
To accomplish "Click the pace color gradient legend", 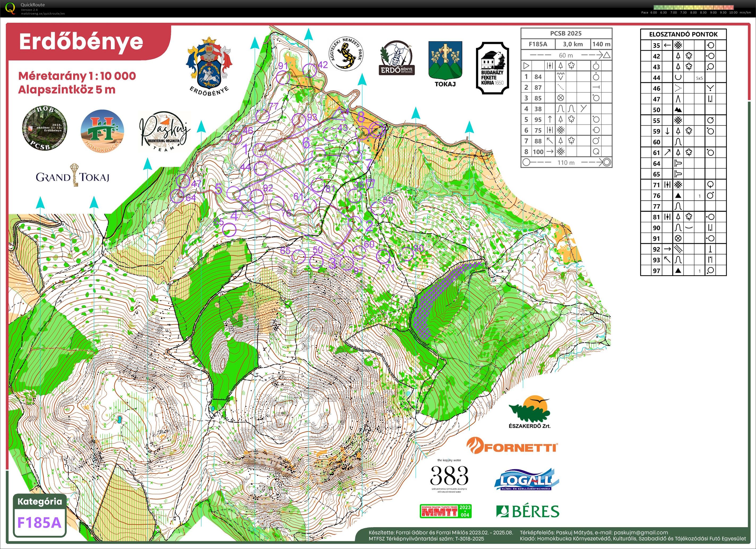I will [694, 7].
